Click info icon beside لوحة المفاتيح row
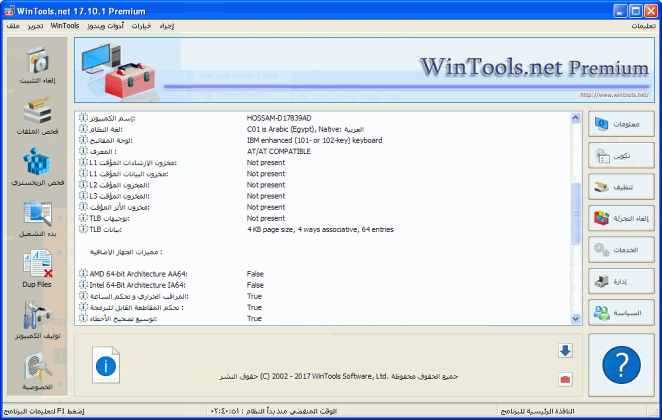 [x=83, y=140]
